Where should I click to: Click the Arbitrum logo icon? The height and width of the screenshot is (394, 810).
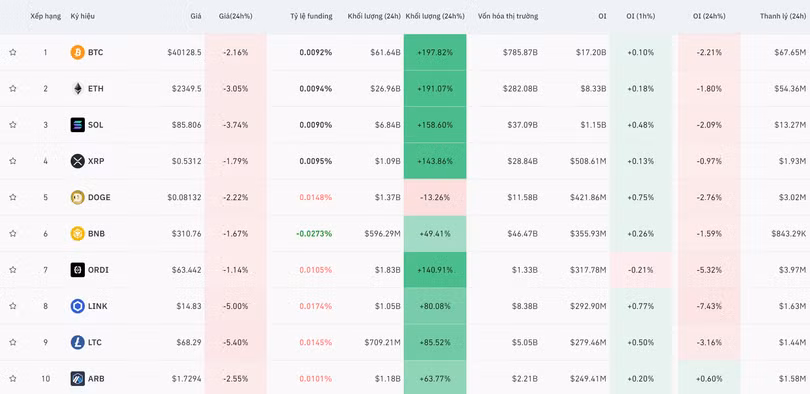tap(77, 379)
